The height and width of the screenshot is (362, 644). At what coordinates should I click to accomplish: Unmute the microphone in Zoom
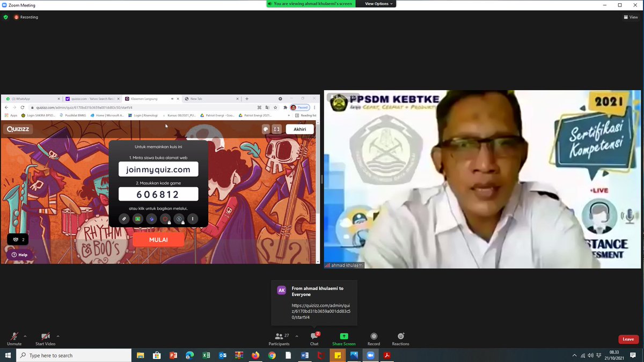[x=14, y=338]
